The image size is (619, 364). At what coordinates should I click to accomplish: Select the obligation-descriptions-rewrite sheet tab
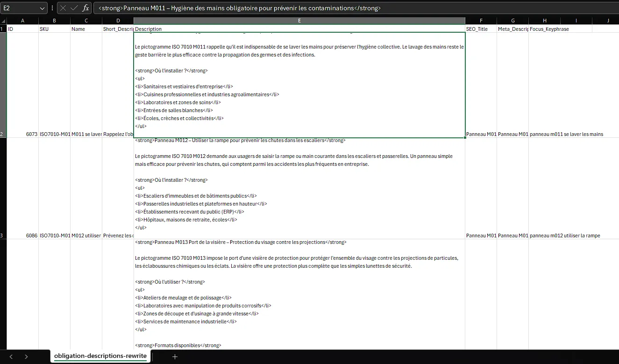click(x=100, y=356)
